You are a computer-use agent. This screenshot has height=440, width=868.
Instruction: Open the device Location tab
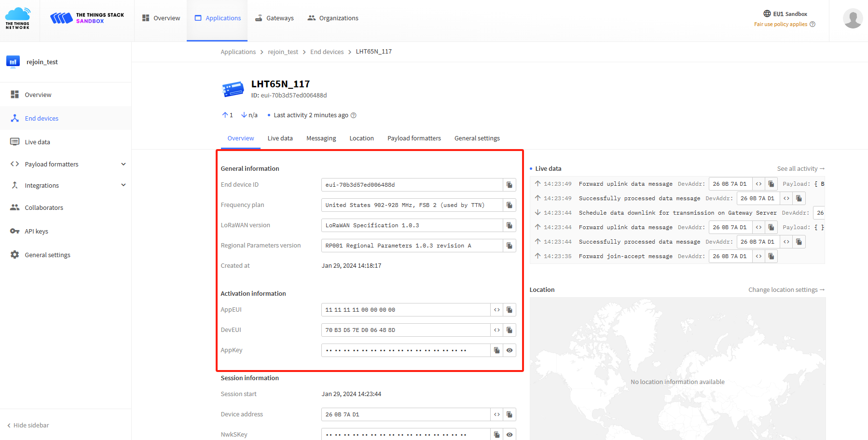pyautogui.click(x=362, y=138)
